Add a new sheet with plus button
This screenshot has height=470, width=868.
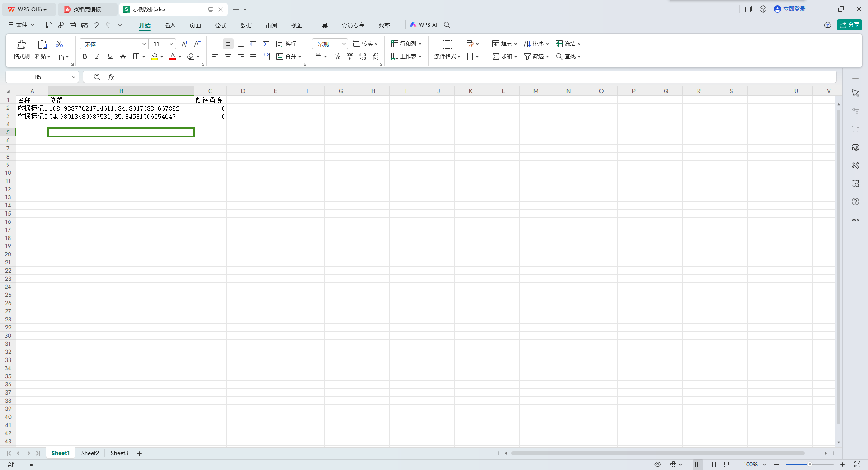click(139, 454)
